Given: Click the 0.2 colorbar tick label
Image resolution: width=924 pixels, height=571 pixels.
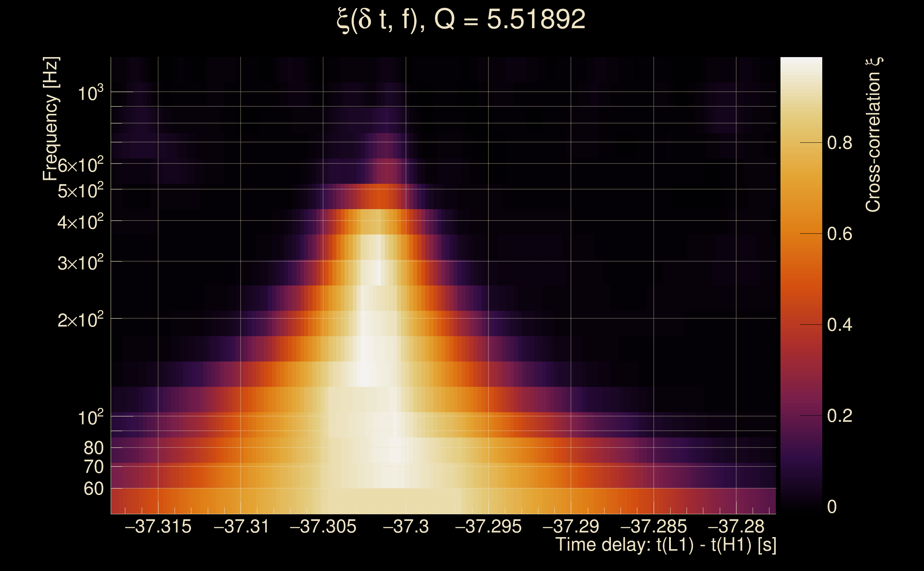Looking at the screenshot, I should click(x=839, y=416).
